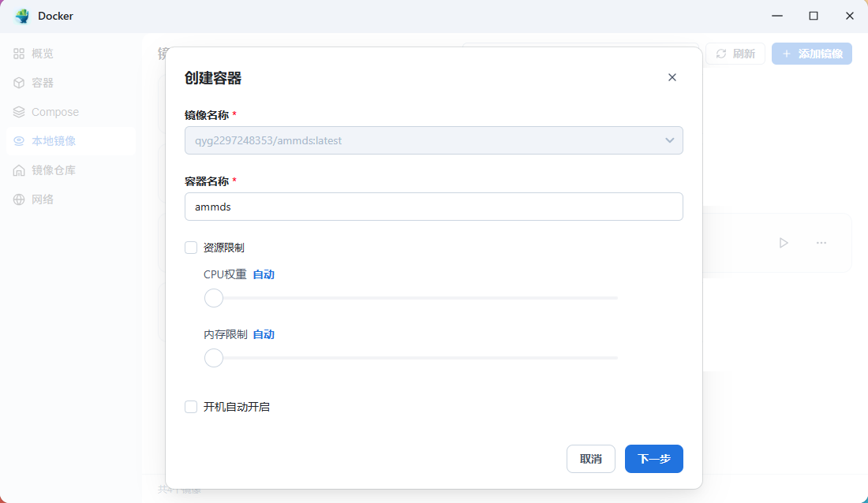
Task: Open the 镜像名称 image name dropdown
Action: coord(669,140)
